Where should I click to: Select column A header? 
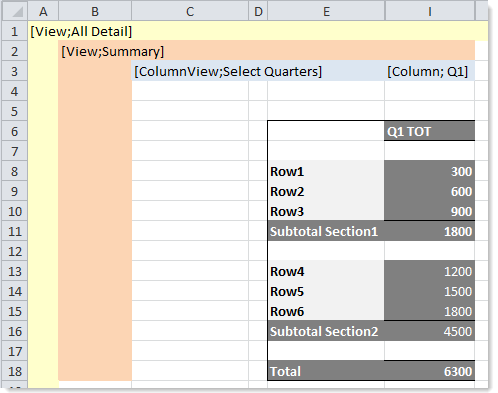tap(43, 12)
